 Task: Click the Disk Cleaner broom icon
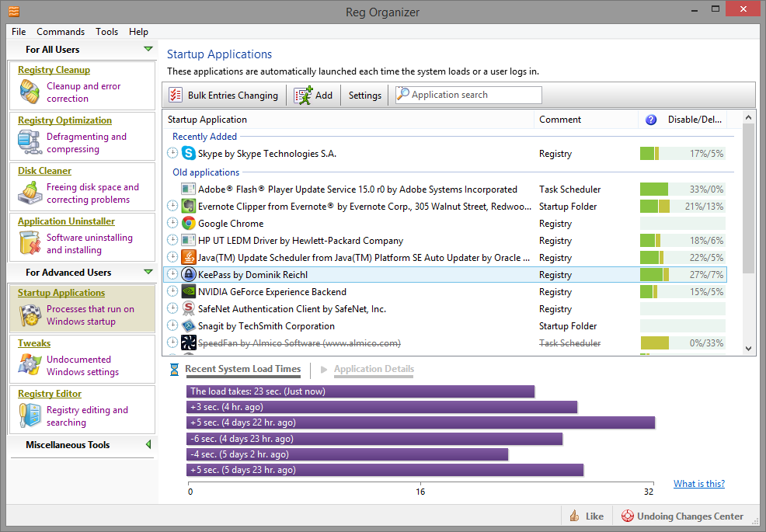coord(29,191)
